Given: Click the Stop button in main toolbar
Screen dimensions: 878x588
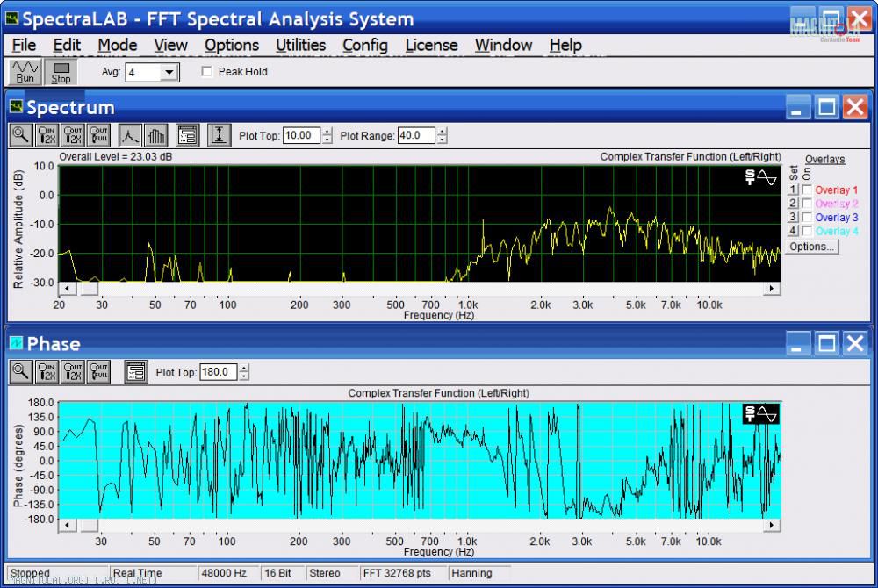Looking at the screenshot, I should click(x=61, y=72).
